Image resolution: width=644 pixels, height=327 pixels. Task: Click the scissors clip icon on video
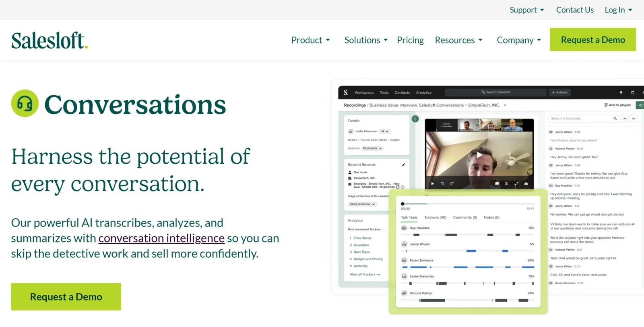[x=506, y=183]
